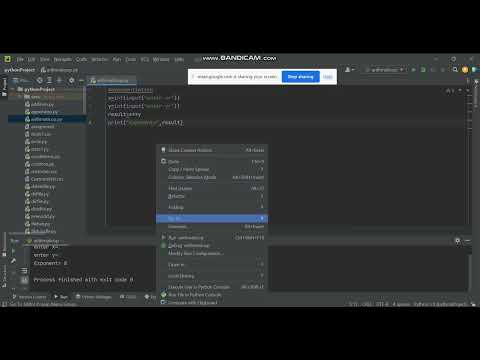480x360 pixels.
Task: Click the Python interpreter status bar entry
Action: point(440,304)
